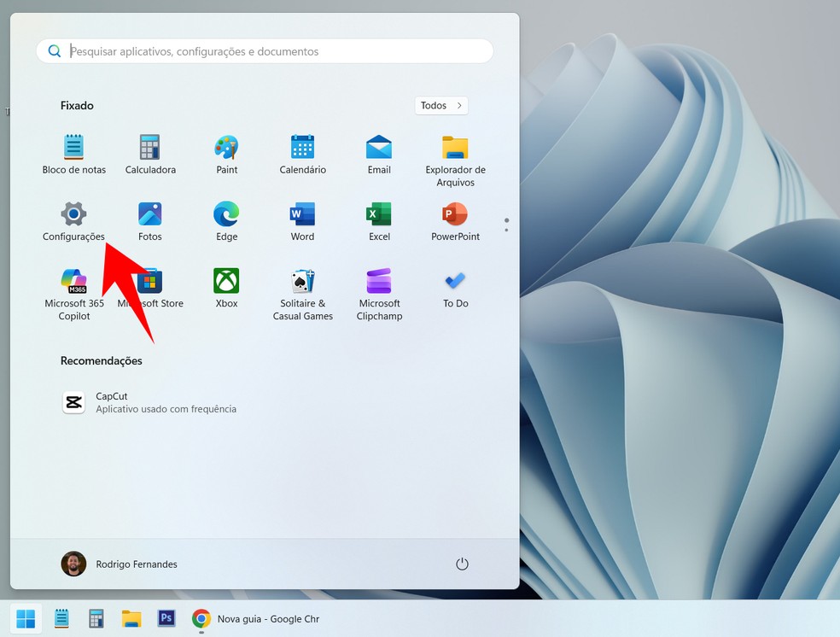840x637 pixels.
Task: Click the search field for apps and documents
Action: coord(265,51)
